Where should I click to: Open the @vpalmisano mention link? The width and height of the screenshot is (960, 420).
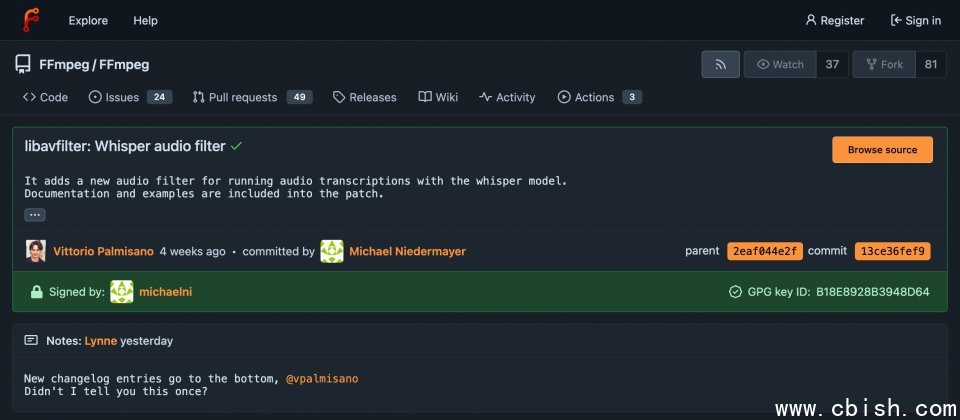(x=322, y=379)
